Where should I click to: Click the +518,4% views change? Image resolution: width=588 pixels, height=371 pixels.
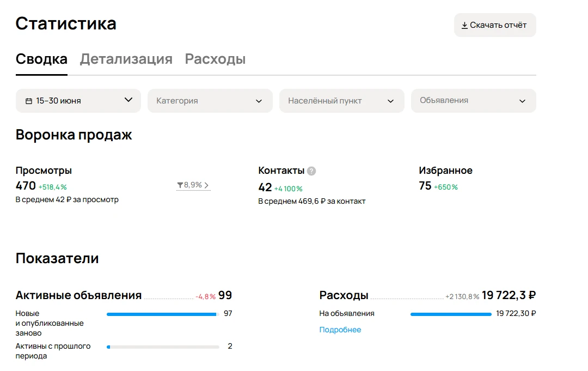point(52,187)
